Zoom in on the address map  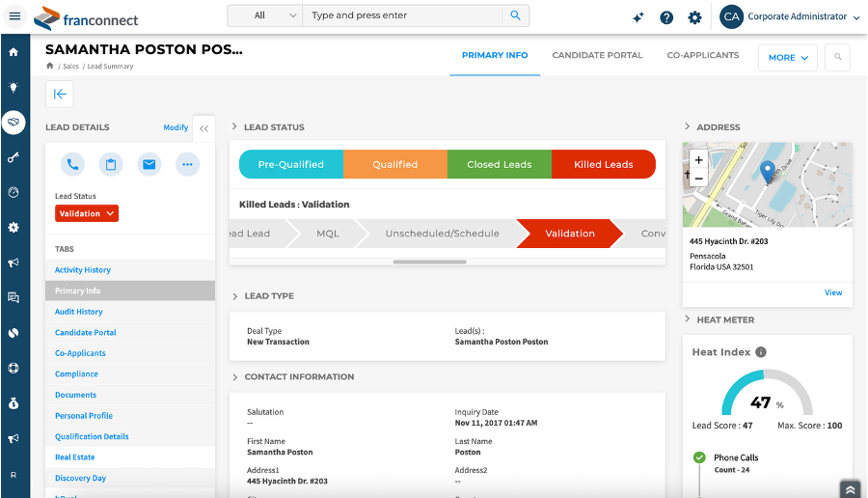(699, 160)
